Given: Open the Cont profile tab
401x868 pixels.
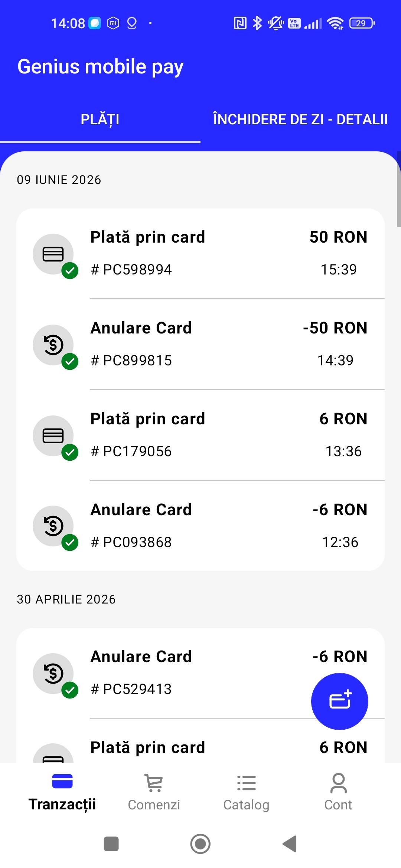Looking at the screenshot, I should click(x=338, y=792).
